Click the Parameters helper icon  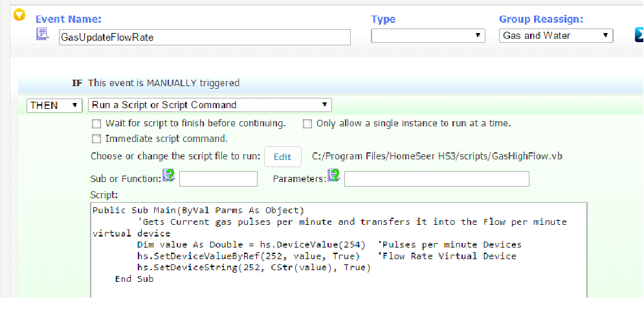pos(333,174)
